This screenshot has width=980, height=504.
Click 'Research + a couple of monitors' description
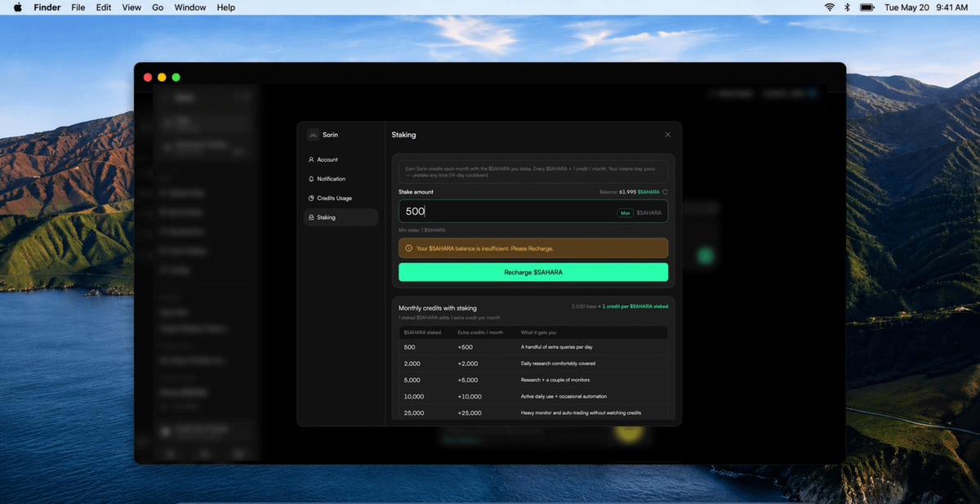pos(555,380)
